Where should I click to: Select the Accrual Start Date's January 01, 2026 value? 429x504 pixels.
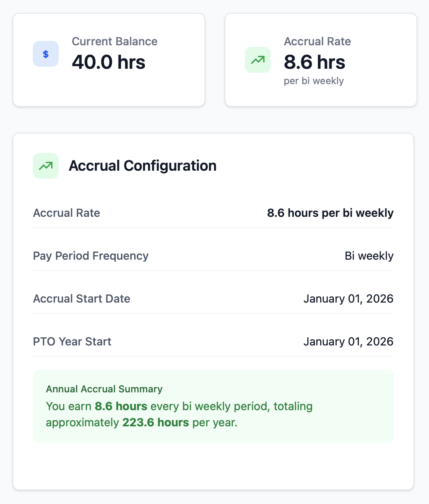pos(348,299)
